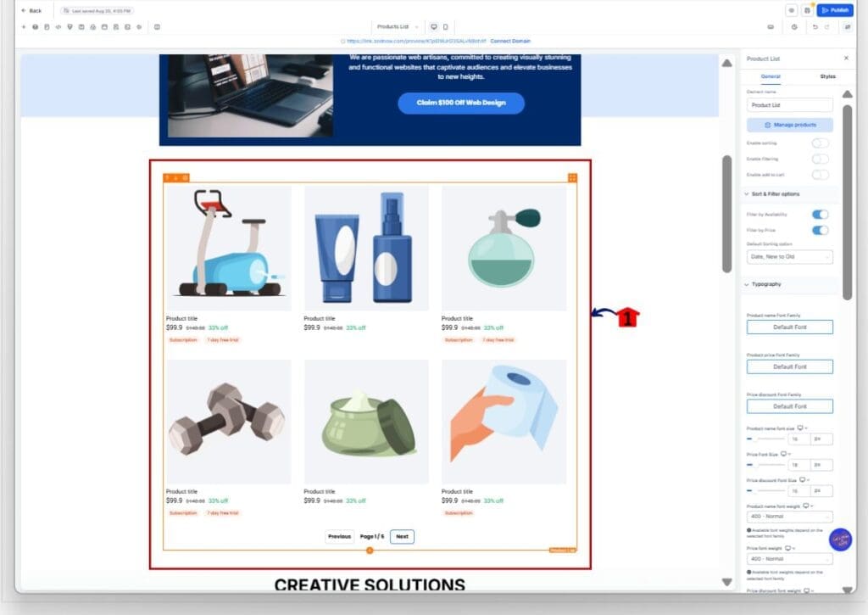Collapse the Typography section

[790, 284]
